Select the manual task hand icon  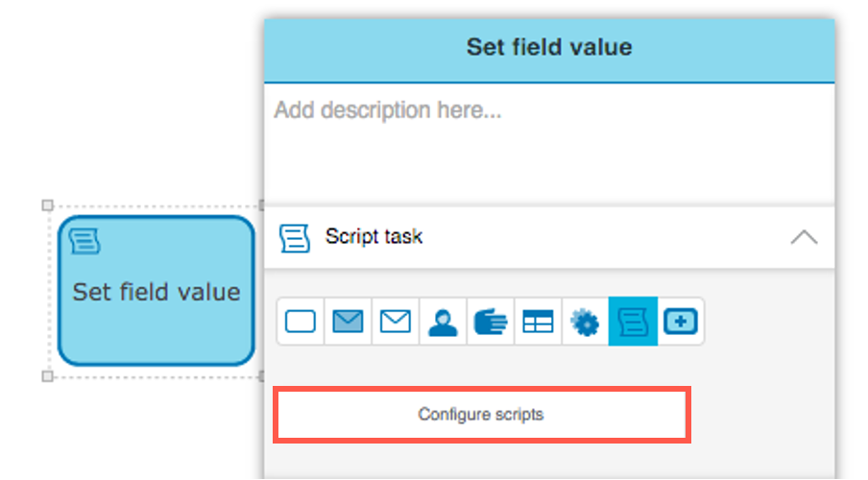[x=490, y=322]
